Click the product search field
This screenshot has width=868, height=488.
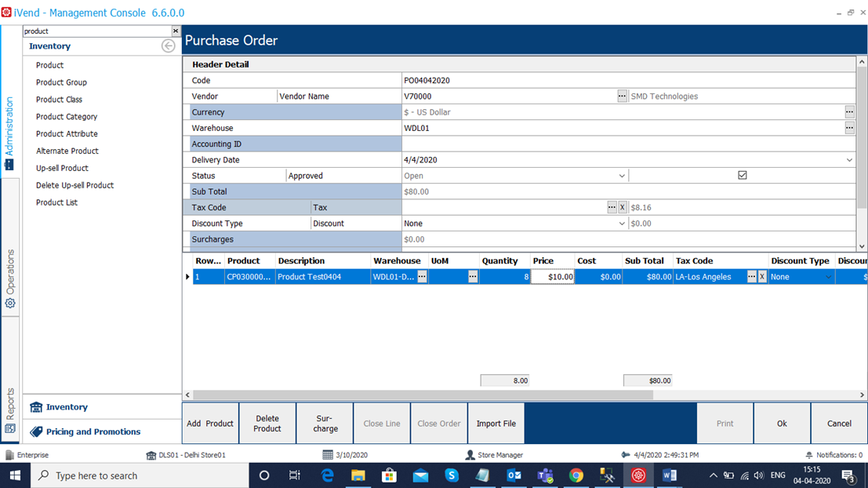pos(97,31)
